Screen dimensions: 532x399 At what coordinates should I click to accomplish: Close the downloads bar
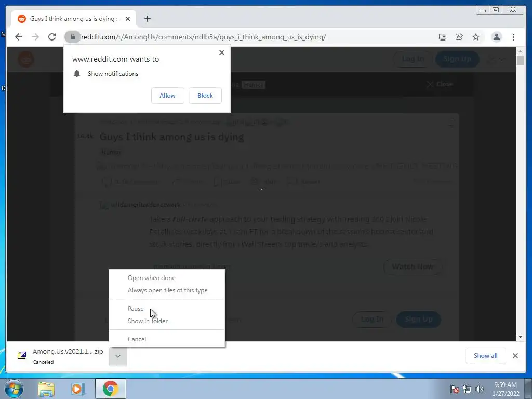515,356
